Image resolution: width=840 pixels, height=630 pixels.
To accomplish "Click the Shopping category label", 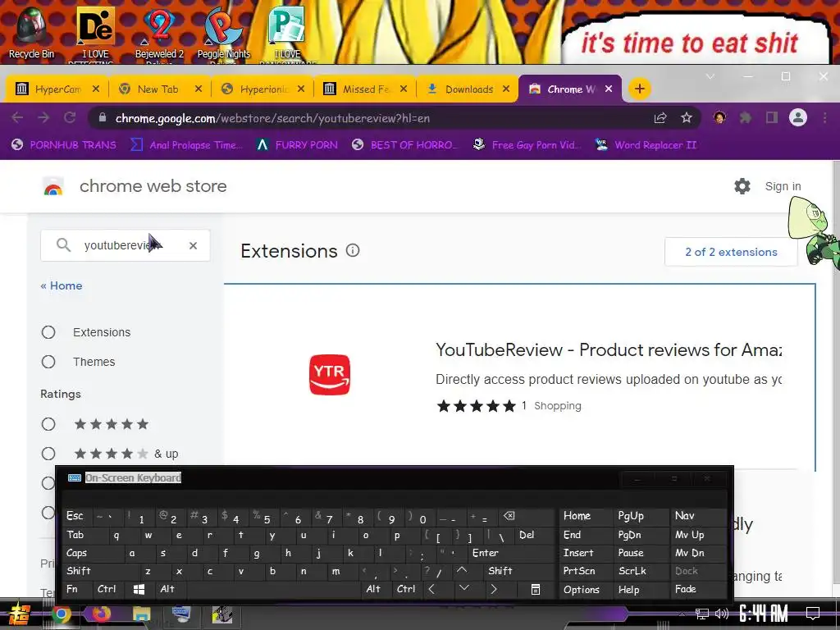I will click(x=557, y=406).
